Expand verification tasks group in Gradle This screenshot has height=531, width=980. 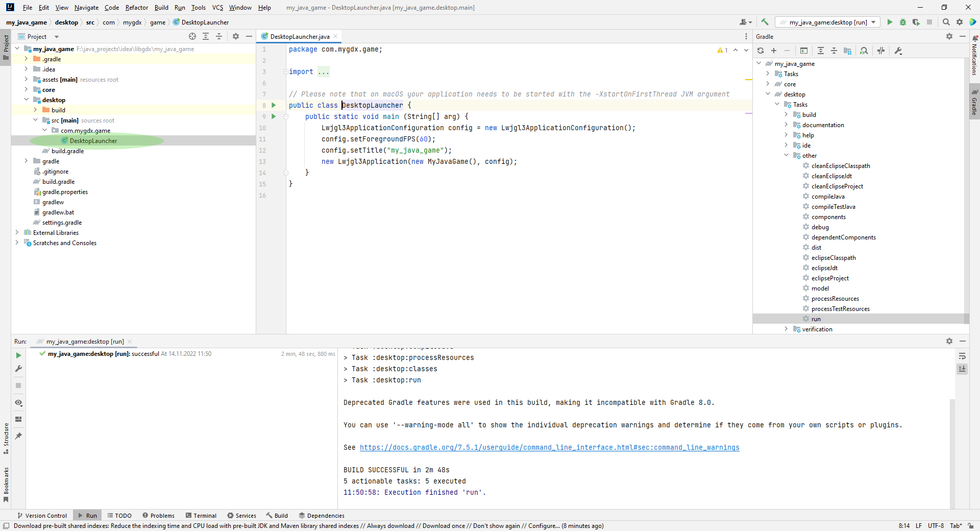pyautogui.click(x=786, y=329)
